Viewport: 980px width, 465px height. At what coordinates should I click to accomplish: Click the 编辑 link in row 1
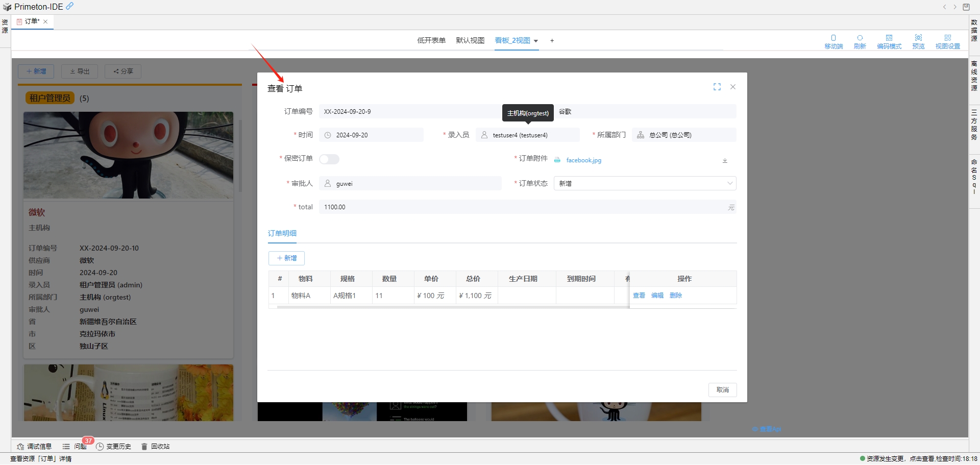(657, 296)
